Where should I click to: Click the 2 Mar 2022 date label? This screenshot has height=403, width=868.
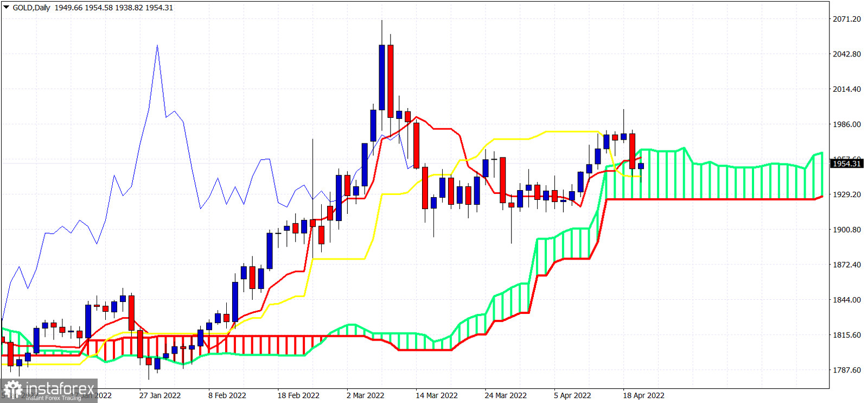366,395
